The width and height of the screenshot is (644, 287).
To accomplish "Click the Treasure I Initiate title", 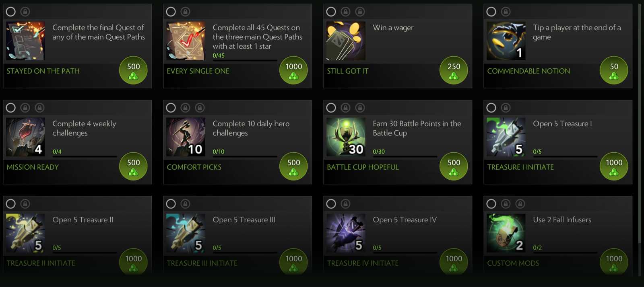I will (520, 167).
